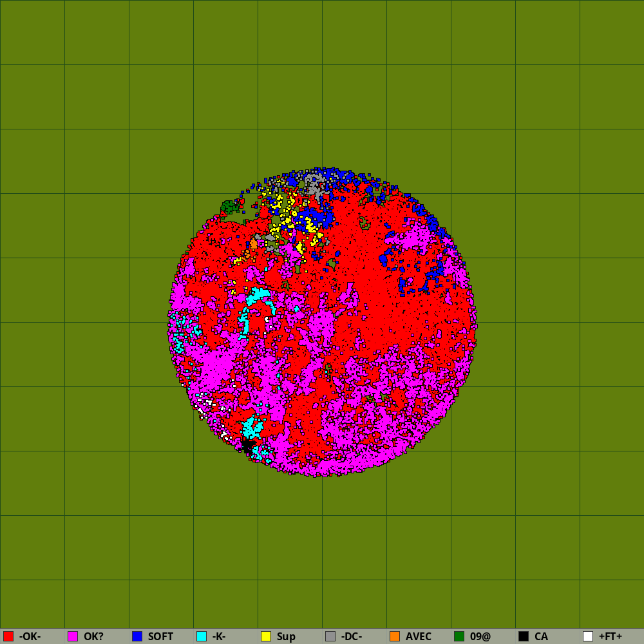Select the +FT+ legend label
The width and height of the screenshot is (644, 644).
(611, 637)
